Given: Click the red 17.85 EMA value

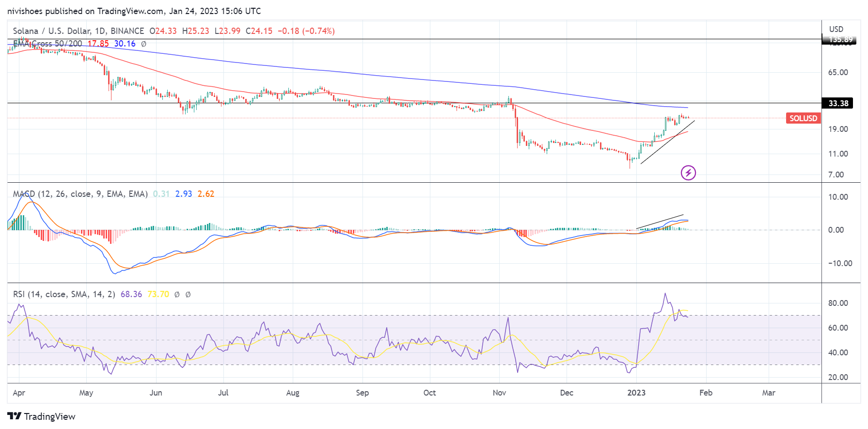Looking at the screenshot, I should [98, 44].
